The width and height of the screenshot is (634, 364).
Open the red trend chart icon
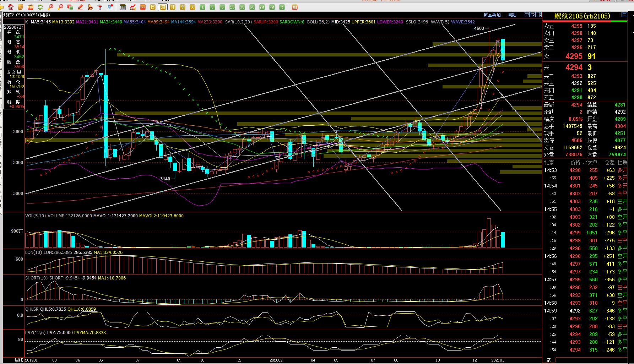point(133,7)
